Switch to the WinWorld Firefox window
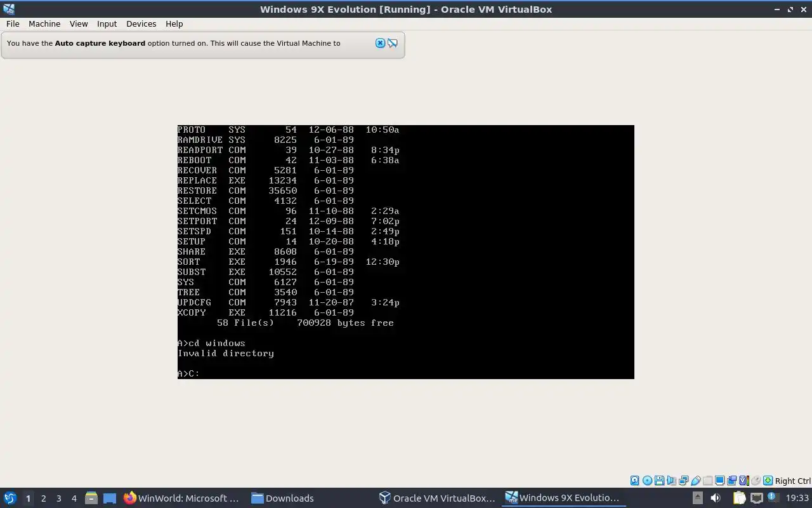This screenshot has height=508, width=812. [x=181, y=498]
